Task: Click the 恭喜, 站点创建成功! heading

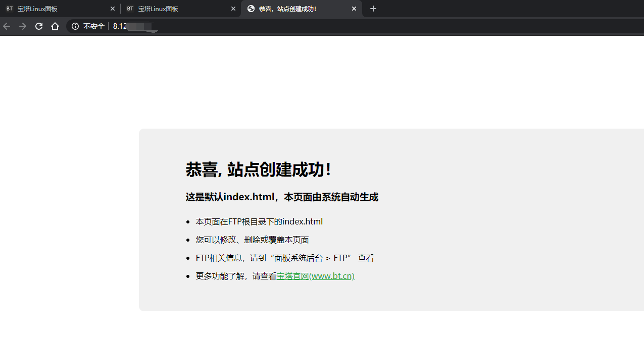Action: click(x=259, y=169)
